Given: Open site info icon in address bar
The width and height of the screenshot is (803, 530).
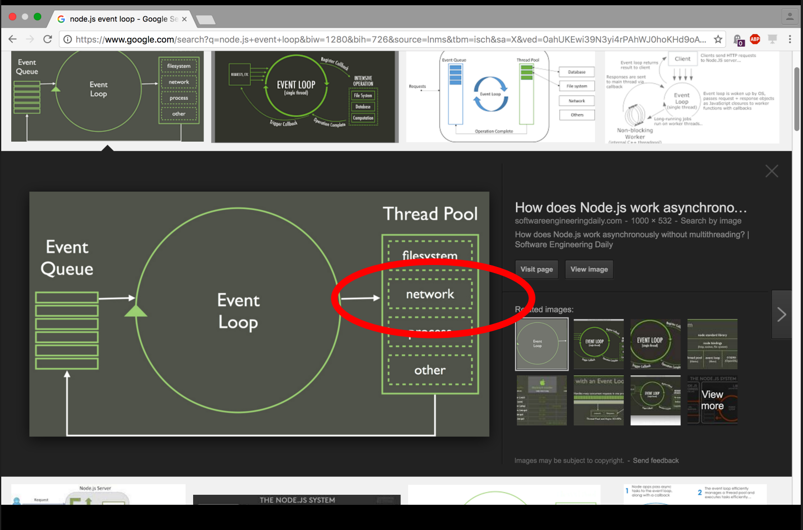Looking at the screenshot, I should coord(67,39).
